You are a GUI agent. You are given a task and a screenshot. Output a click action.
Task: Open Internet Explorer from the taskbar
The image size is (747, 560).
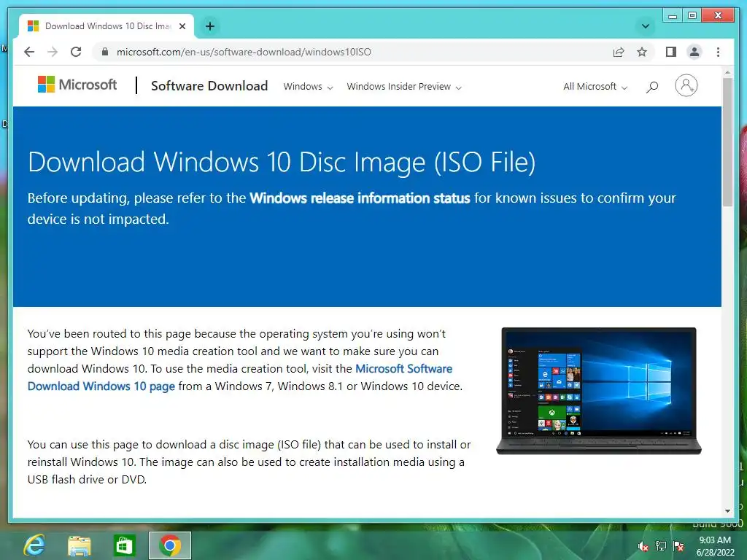tap(34, 545)
